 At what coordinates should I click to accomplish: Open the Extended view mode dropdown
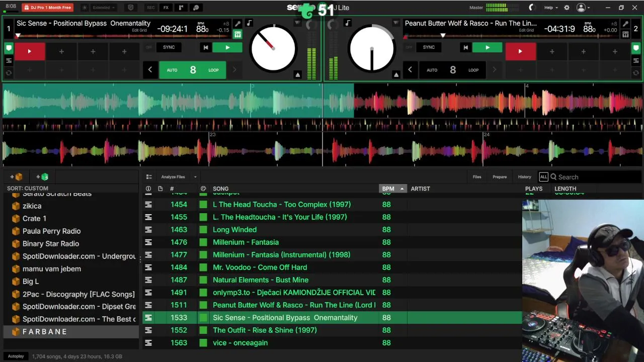pyautogui.click(x=104, y=8)
